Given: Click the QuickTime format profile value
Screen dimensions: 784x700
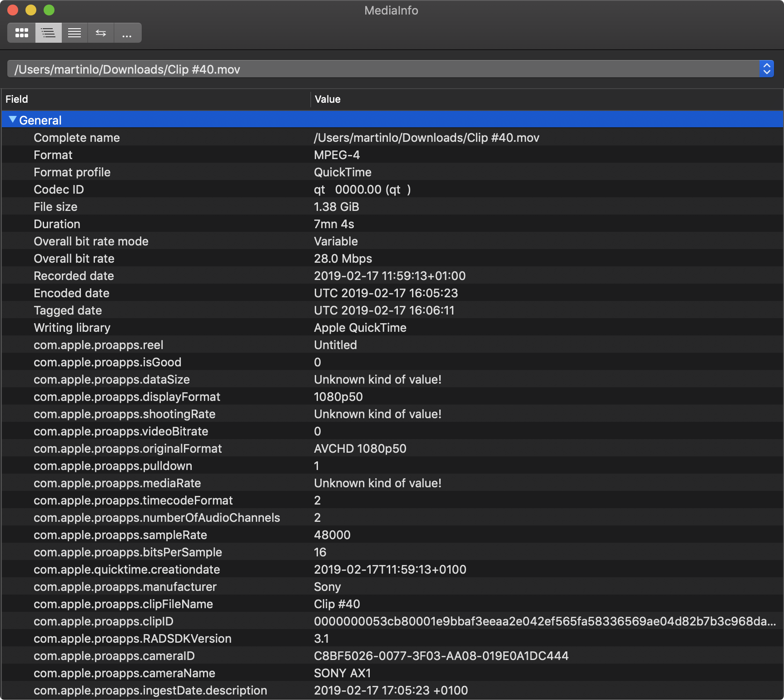Looking at the screenshot, I should (342, 172).
